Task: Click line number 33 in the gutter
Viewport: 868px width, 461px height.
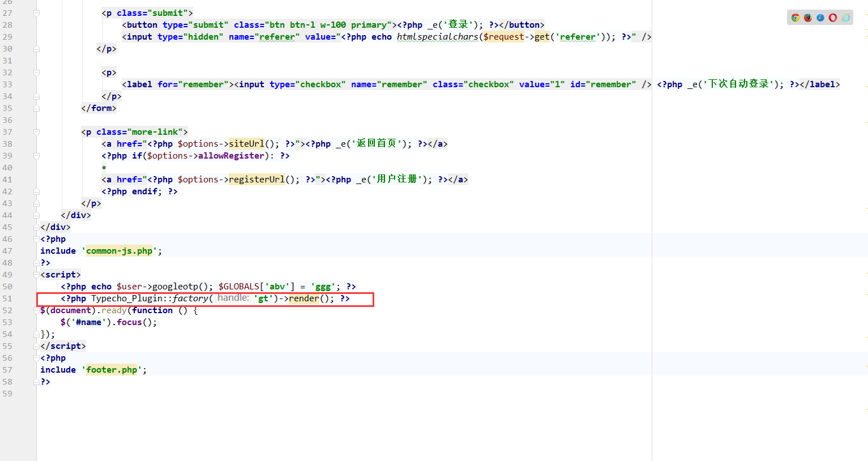Action: [7, 84]
